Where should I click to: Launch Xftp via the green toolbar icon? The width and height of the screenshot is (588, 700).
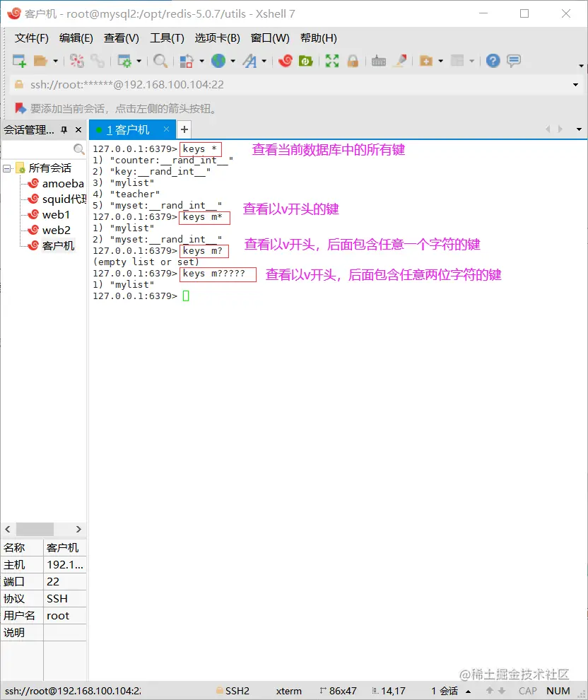click(305, 61)
